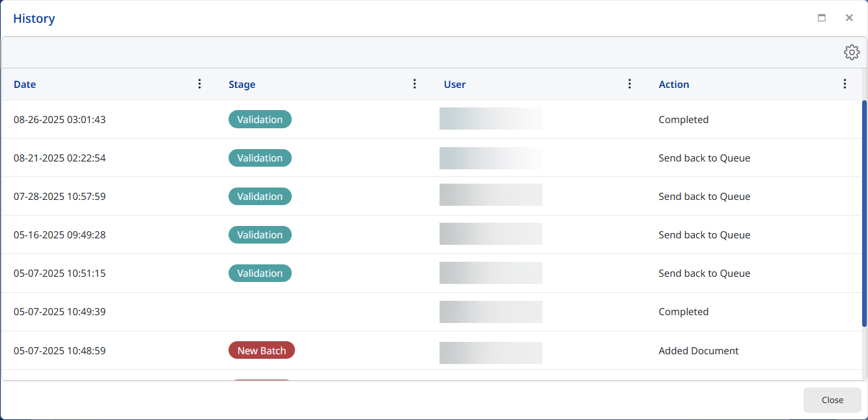
Task: Click Added Document action text
Action: click(x=699, y=351)
